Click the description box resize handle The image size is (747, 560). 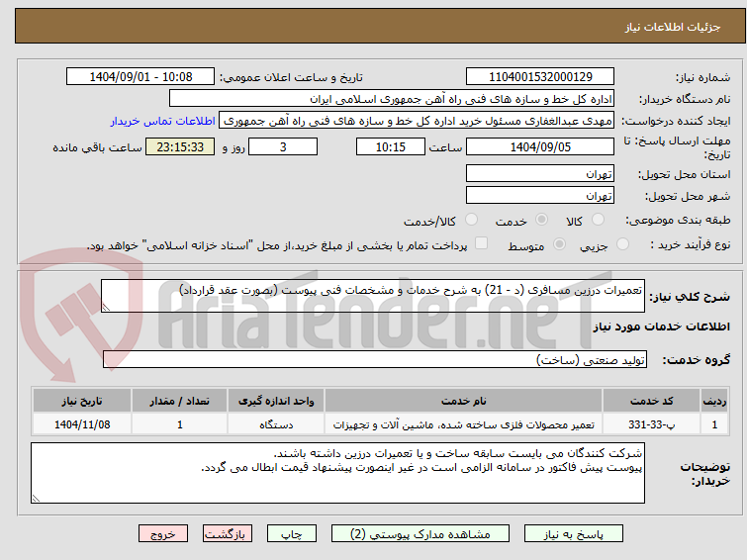pyautogui.click(x=106, y=308)
